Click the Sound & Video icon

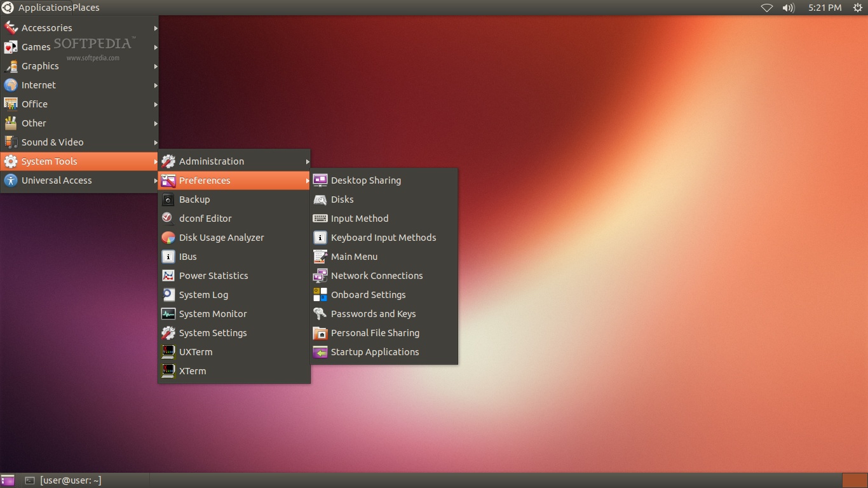(11, 142)
